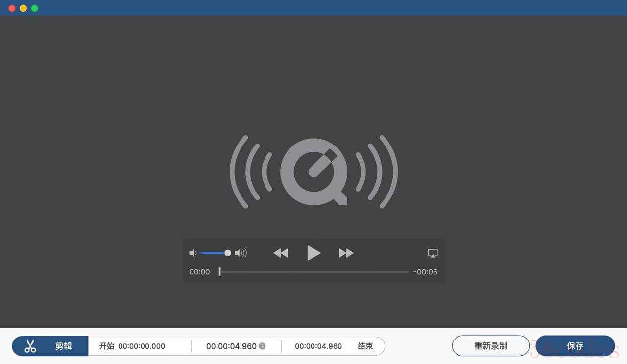Click the 重新录制 re-record button
627x364 pixels.
[491, 346]
